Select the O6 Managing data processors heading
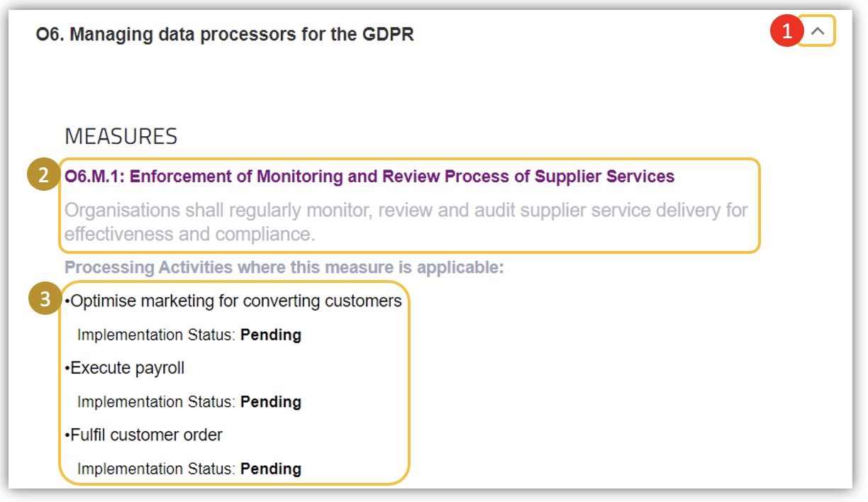 point(225,33)
